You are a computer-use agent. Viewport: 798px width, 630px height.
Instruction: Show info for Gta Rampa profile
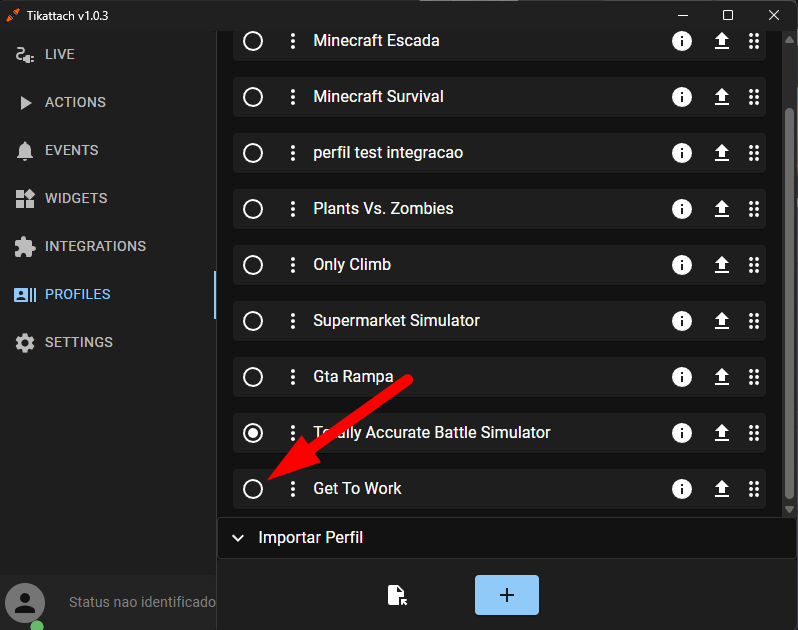coord(681,377)
